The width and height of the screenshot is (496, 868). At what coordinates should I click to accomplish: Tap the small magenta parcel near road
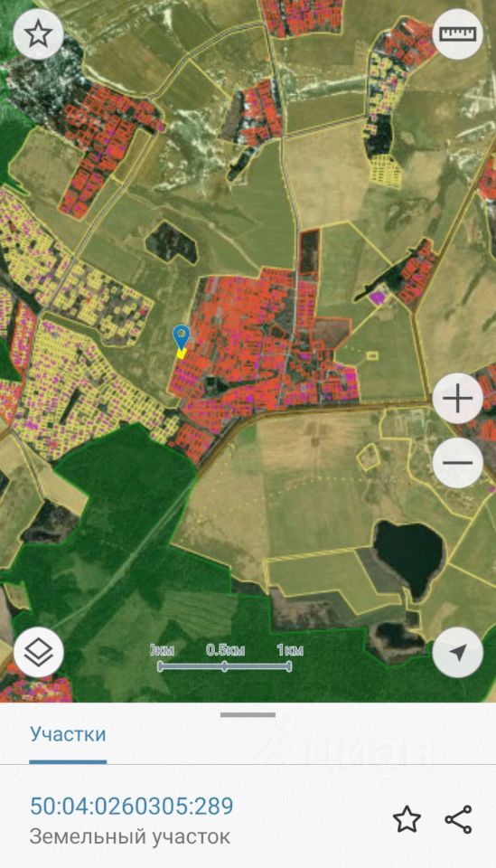pos(378,297)
